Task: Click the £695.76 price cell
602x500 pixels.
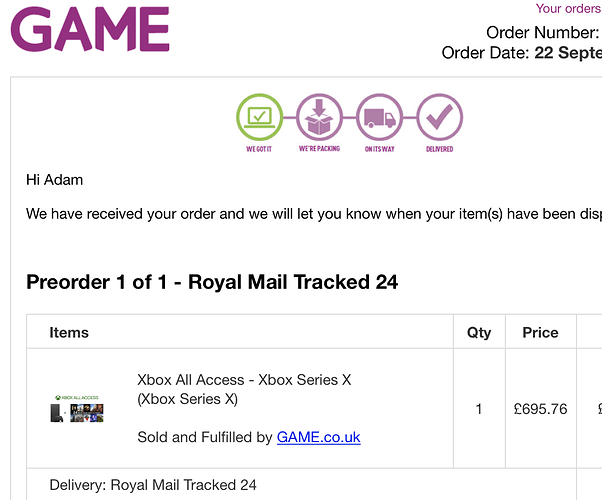Action: 540,409
